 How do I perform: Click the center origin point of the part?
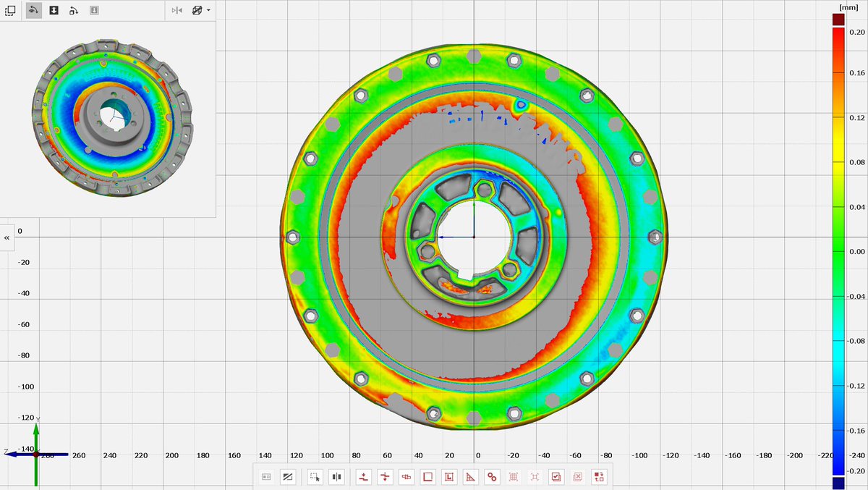click(x=474, y=237)
